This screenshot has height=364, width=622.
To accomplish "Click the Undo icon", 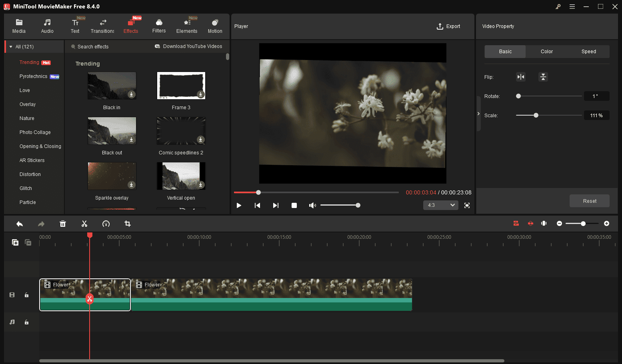I will pyautogui.click(x=19, y=223).
